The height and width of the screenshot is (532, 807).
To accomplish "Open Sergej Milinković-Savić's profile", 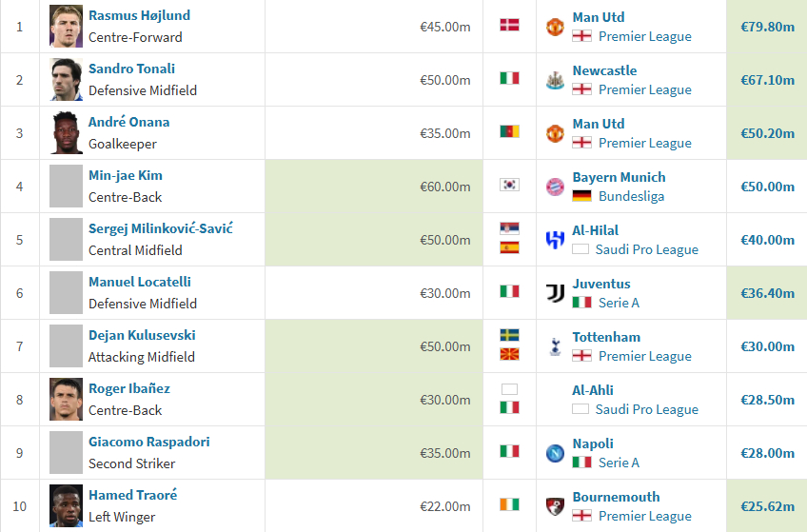I will 161,228.
